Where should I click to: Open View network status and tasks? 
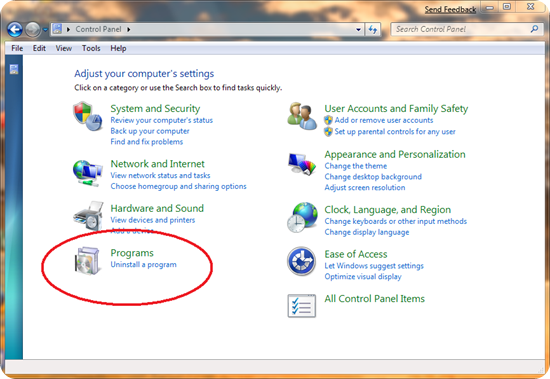pyautogui.click(x=160, y=175)
